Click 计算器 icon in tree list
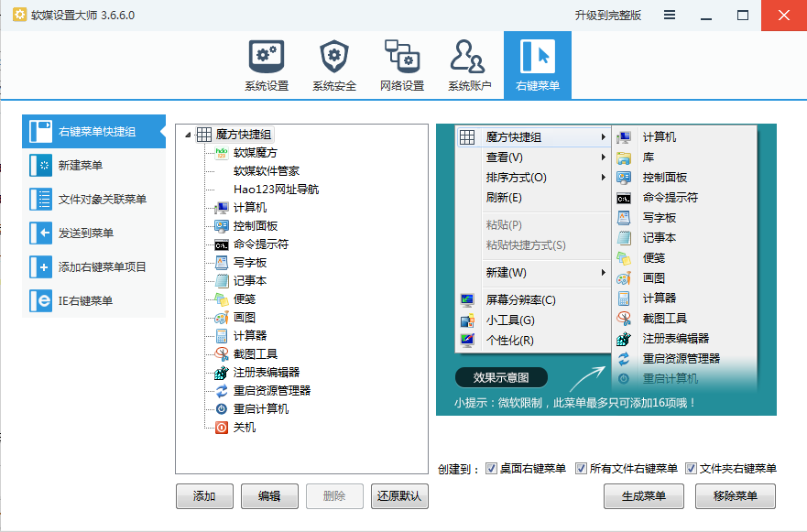 coord(222,336)
